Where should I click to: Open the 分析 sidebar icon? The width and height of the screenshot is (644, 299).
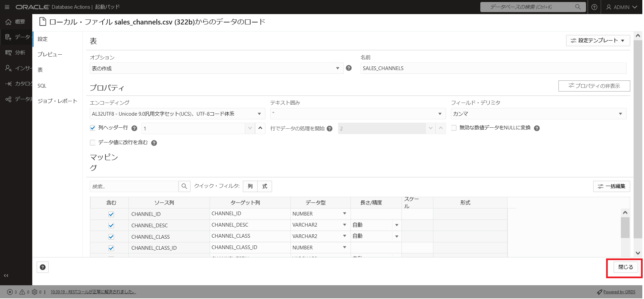[8, 53]
